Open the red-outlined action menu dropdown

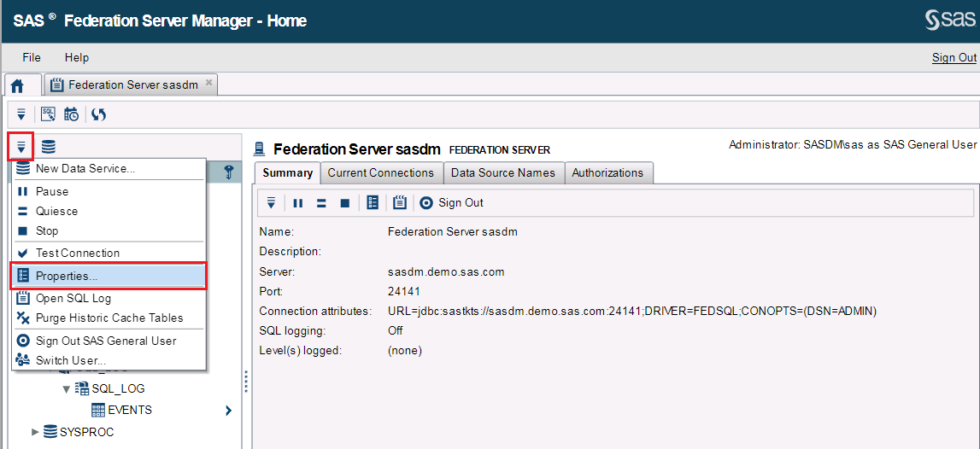pos(21,147)
